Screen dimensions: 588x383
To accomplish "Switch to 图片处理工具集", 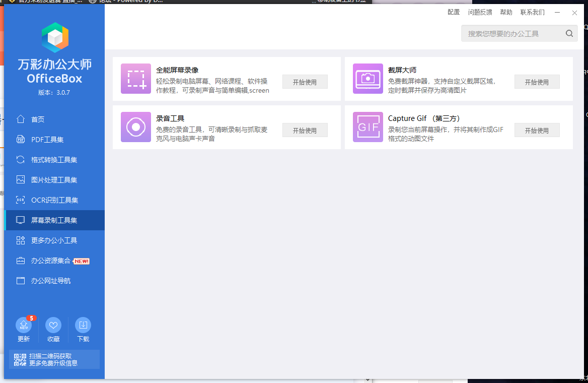I will coord(54,180).
